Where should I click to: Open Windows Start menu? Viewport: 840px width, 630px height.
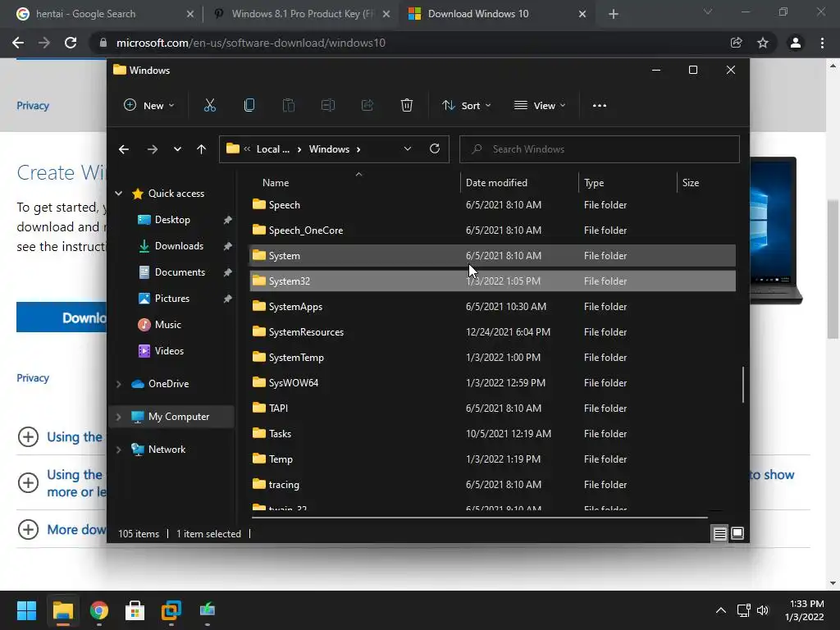click(x=26, y=610)
